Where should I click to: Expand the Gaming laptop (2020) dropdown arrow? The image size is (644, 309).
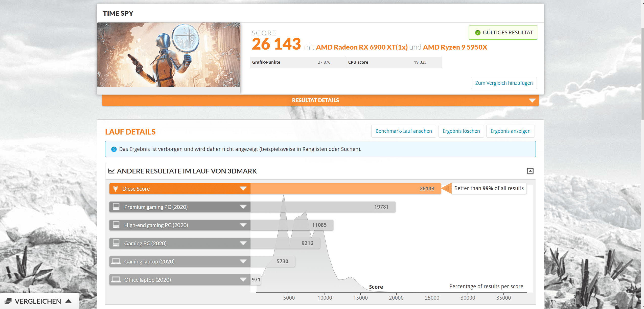coord(243,261)
